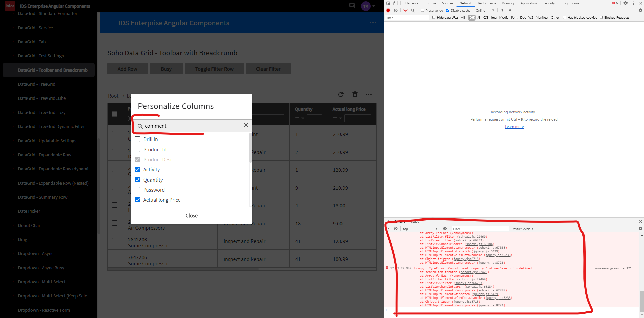Enable the Preserve log checkbox
Image resolution: width=644 pixels, height=318 pixels.
click(422, 10)
